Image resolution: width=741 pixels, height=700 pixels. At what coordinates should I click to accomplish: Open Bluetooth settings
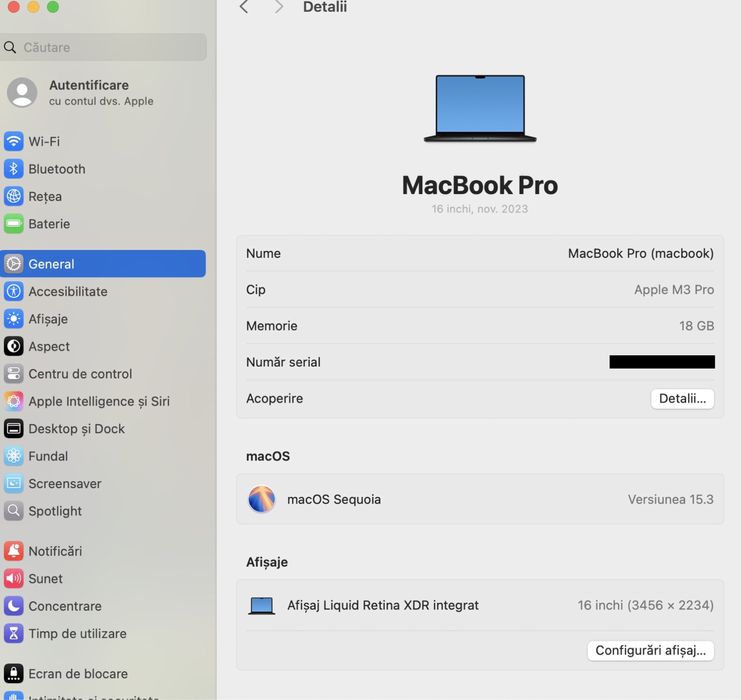click(103, 169)
